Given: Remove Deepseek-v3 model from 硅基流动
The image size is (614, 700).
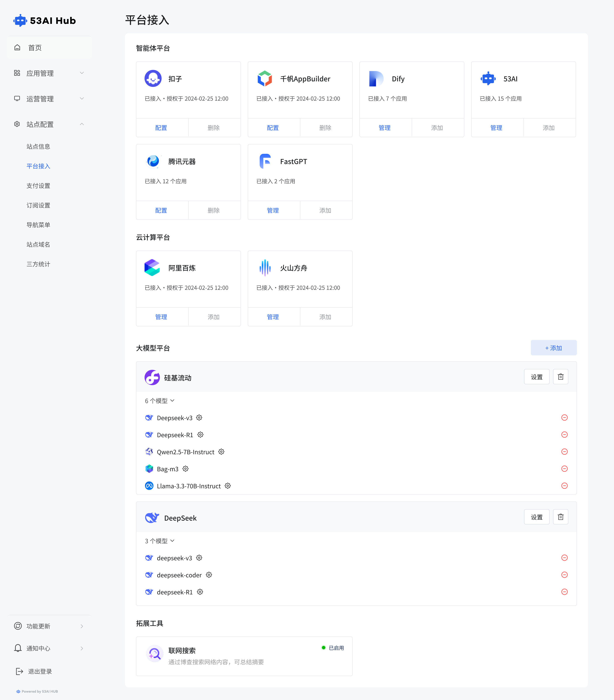Looking at the screenshot, I should (565, 418).
